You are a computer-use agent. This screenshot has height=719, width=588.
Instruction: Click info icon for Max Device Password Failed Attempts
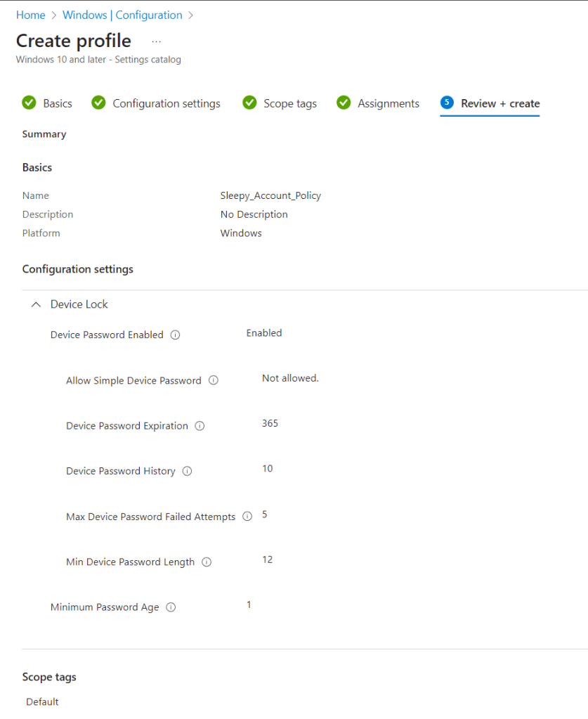[247, 517]
